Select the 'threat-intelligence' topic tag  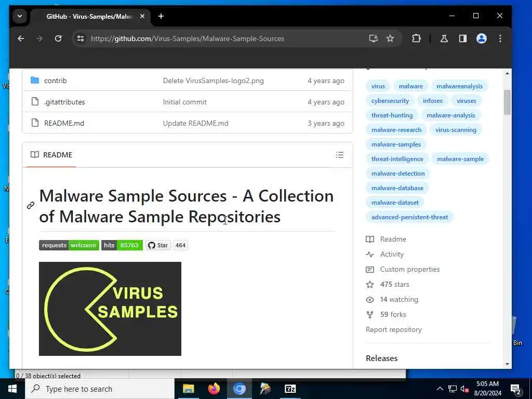[397, 159]
